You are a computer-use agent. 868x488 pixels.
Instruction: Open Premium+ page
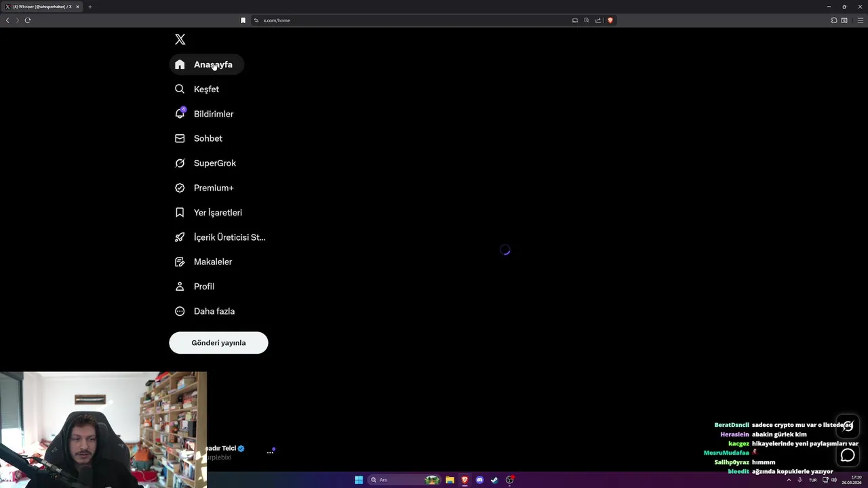[x=204, y=188]
